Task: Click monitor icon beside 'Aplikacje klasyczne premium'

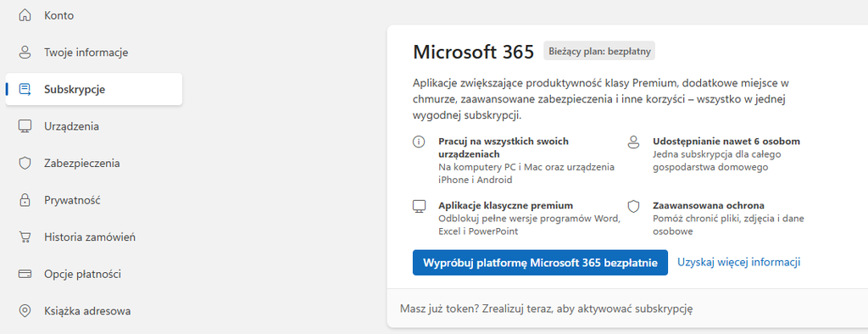Action: click(419, 206)
